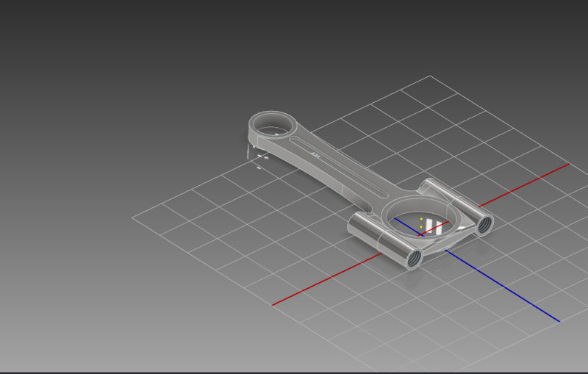
Task: Select the small end ring of connecting rod
Action: 273,125
